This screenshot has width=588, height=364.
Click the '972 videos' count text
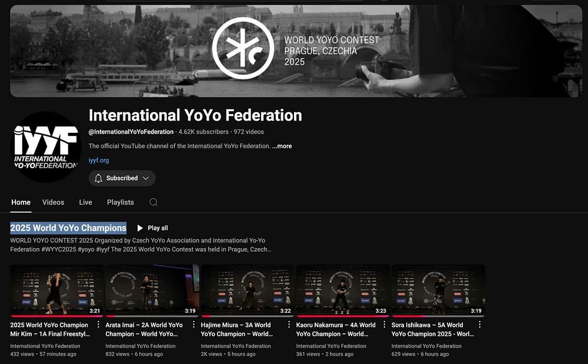(249, 132)
